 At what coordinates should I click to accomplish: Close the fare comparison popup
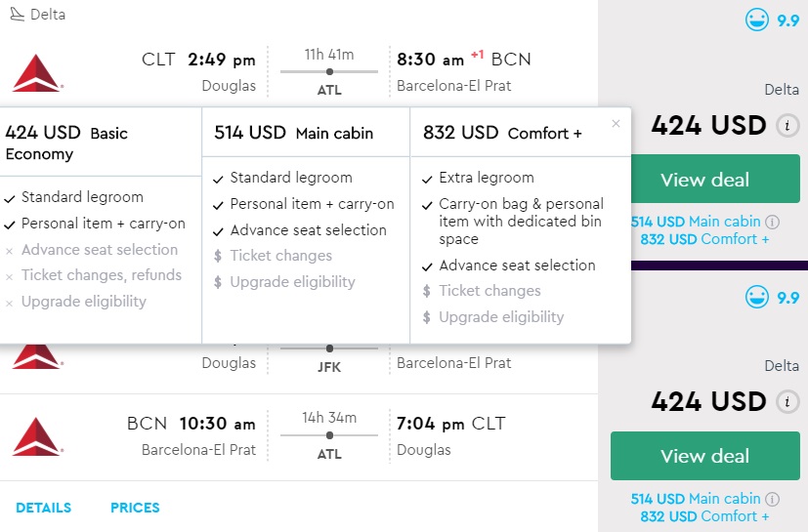616,124
